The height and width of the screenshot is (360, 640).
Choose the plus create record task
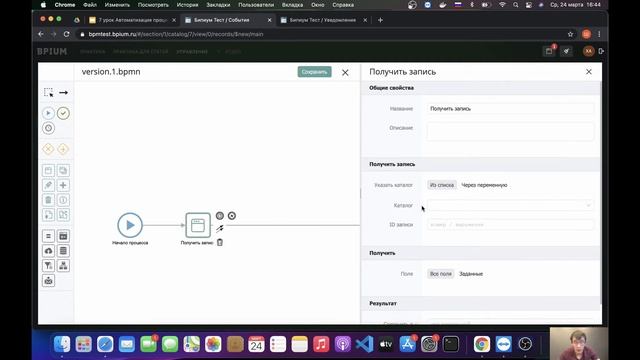63,185
